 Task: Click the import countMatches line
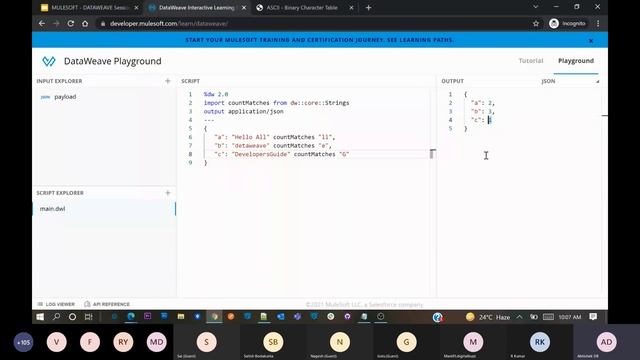coord(276,103)
